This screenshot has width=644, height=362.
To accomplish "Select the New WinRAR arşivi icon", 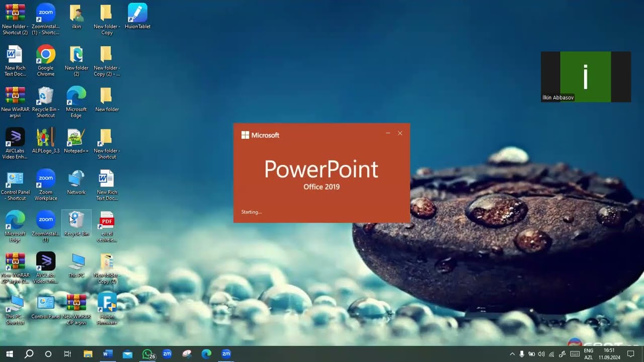I will pos(15,102).
